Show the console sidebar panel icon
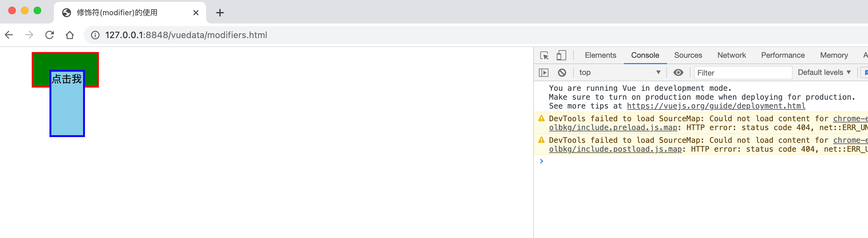The width and height of the screenshot is (868, 238). (543, 72)
